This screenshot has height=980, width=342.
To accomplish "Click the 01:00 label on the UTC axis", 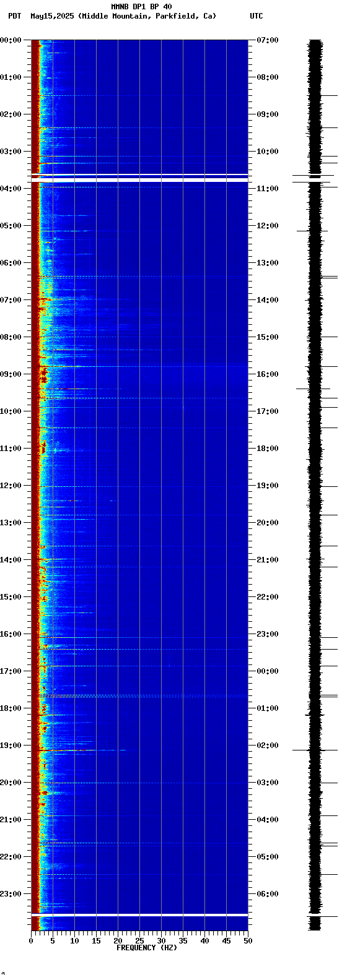I will pyautogui.click(x=267, y=708).
